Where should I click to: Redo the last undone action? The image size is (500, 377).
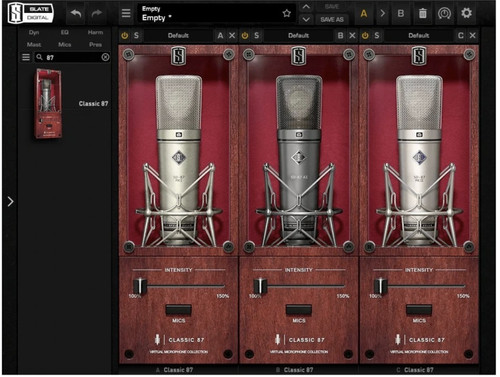tap(97, 14)
